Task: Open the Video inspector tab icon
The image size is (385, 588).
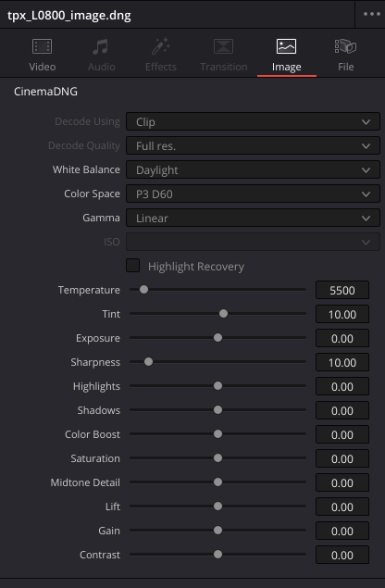Action: [x=42, y=46]
